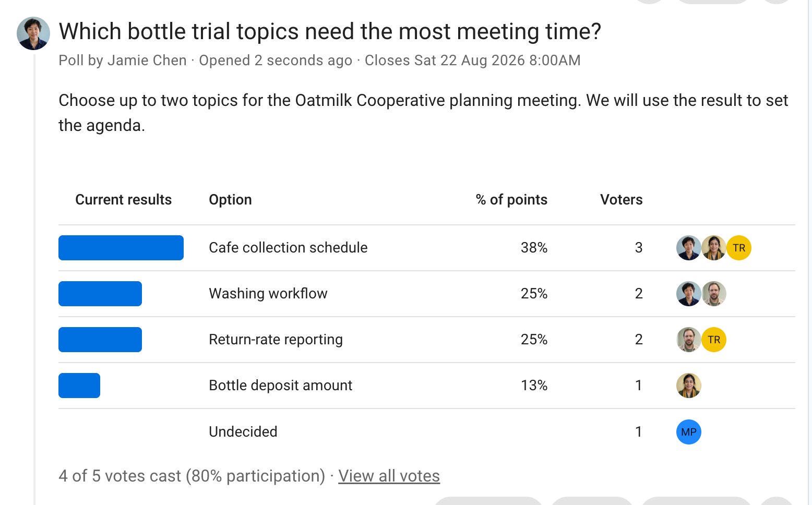This screenshot has height=505, width=812.
Task: Click the Bottle deposit amount result bar
Action: (x=79, y=386)
